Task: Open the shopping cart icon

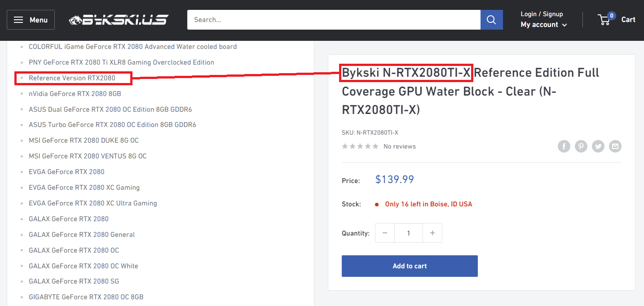Action: click(x=606, y=19)
